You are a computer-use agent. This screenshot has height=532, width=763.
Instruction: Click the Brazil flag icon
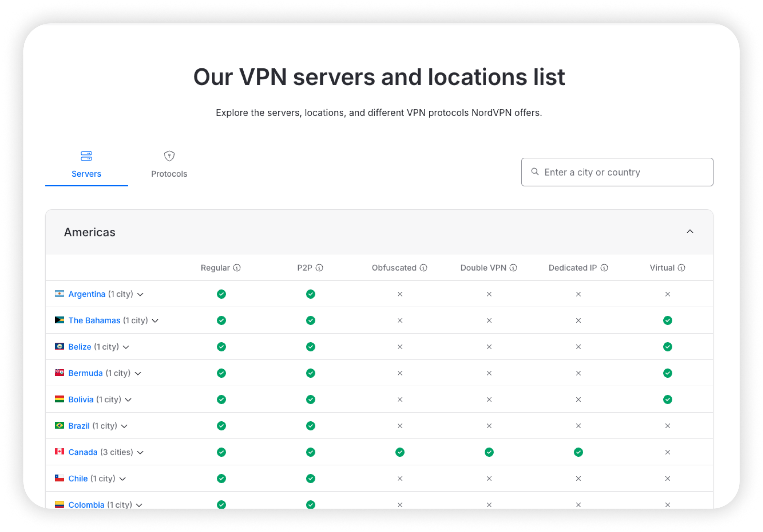tap(60, 425)
